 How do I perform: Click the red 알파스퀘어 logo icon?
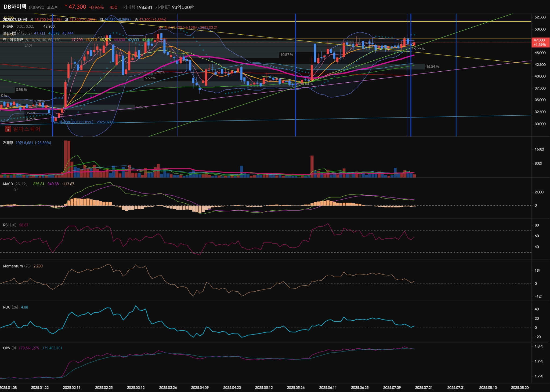point(8,129)
